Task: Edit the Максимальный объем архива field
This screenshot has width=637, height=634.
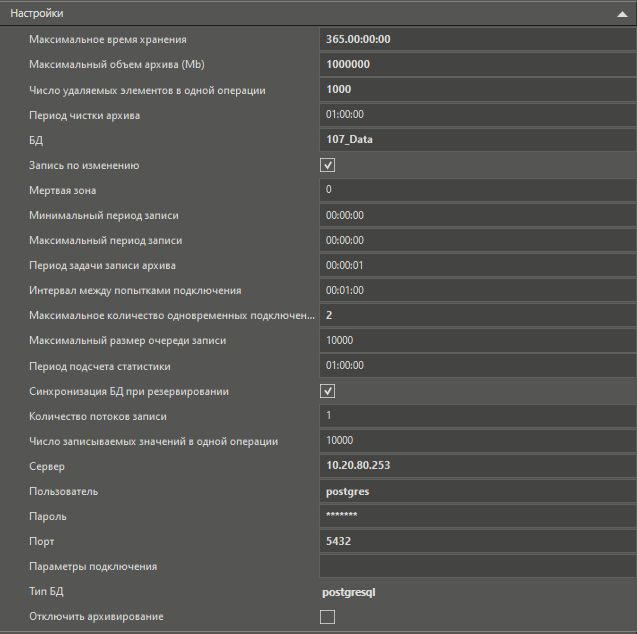Action: click(x=476, y=65)
